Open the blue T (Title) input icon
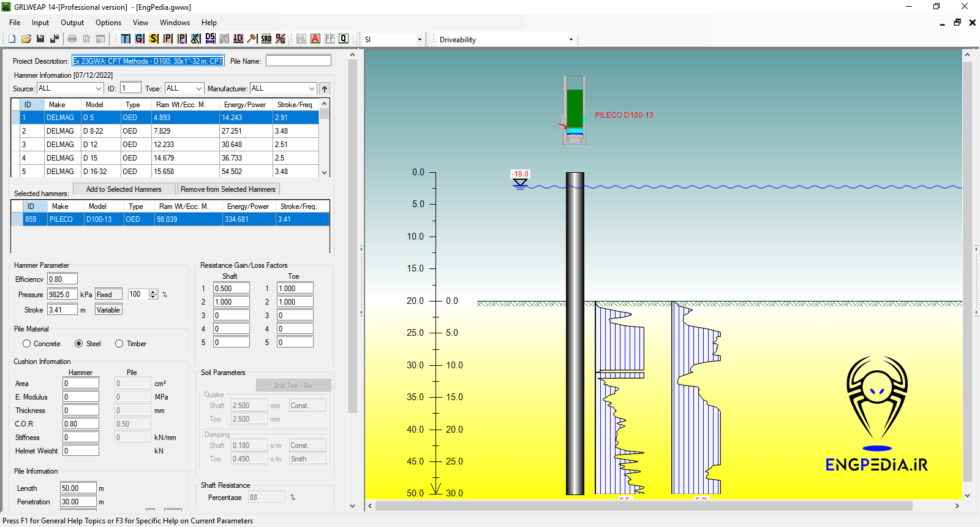The height and width of the screenshot is (527, 980). coord(126,39)
